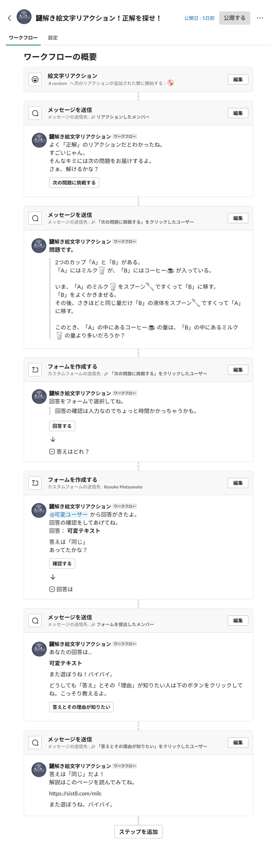This screenshot has width=277, height=868.
Task: Select the ワークフロー tab
Action: [23, 38]
